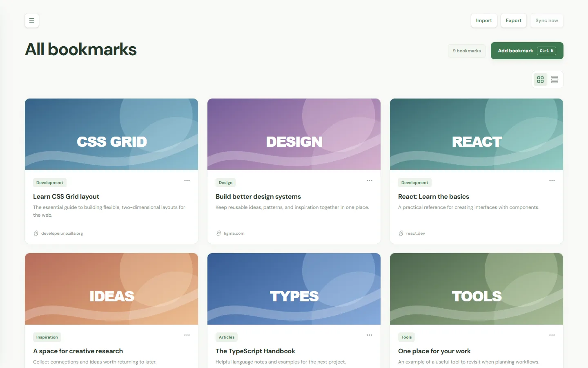Open the REACT cover thumbnail
The image size is (588, 368).
477,134
